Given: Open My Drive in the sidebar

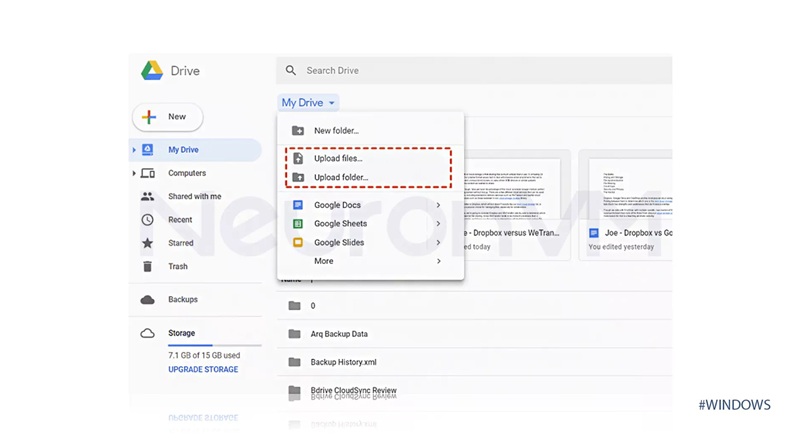Looking at the screenshot, I should pyautogui.click(x=195, y=150).
